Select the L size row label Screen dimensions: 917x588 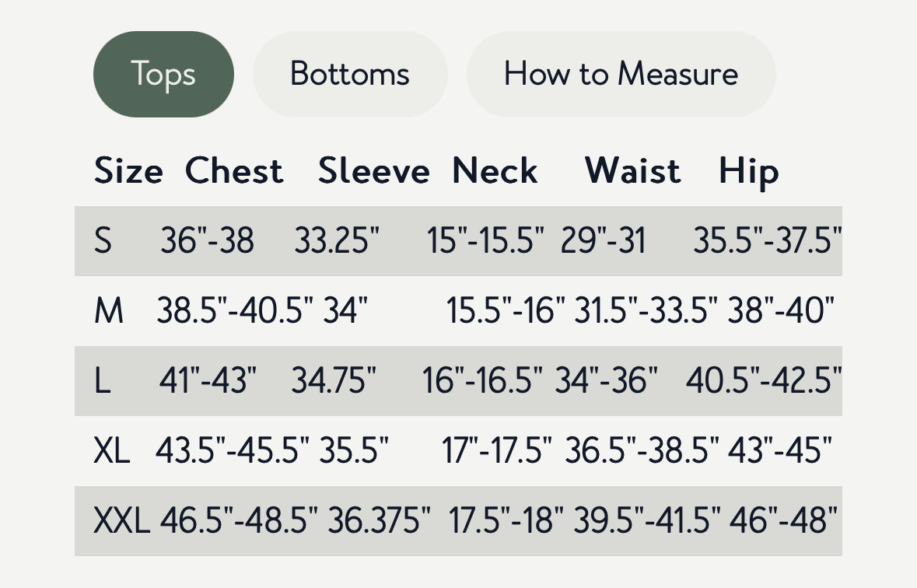103,381
